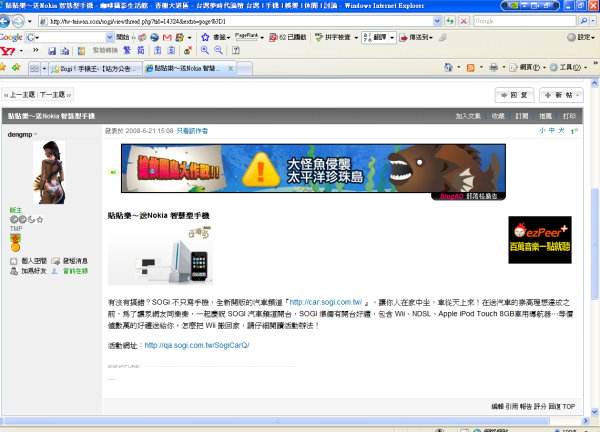Open the 設定 settings menu on Google Toolbar
This screenshot has height=432, width=600.
pyautogui.click(x=581, y=37)
